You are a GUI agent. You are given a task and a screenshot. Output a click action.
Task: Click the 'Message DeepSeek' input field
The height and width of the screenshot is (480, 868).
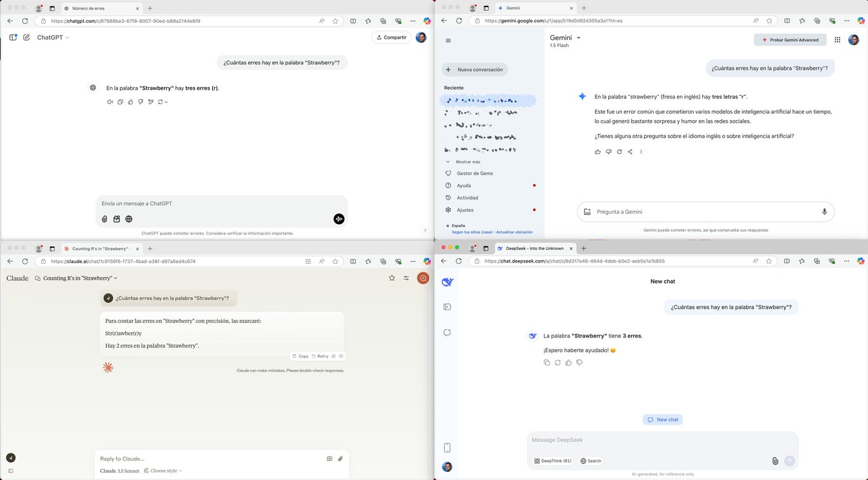(x=661, y=440)
